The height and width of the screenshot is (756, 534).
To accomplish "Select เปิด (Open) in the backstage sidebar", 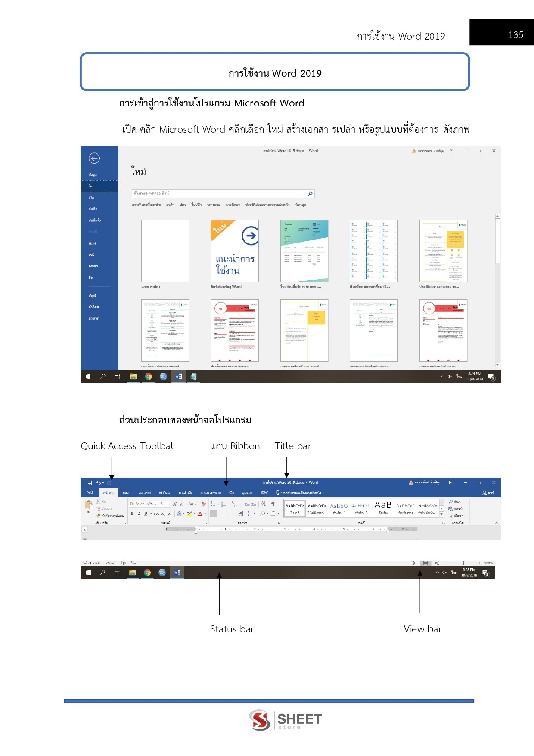I will [x=91, y=198].
